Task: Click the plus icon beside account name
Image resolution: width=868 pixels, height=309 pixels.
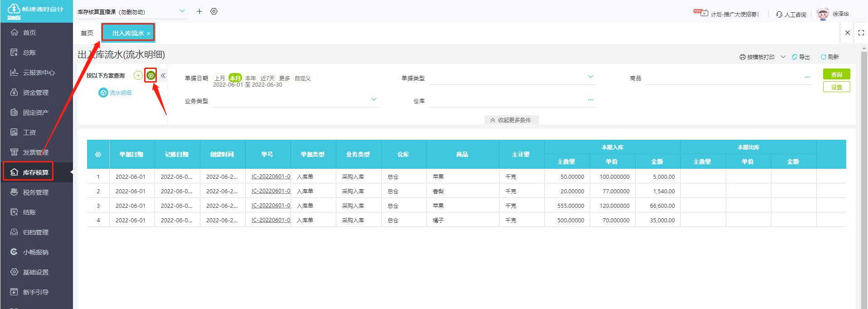Action: pyautogui.click(x=199, y=11)
